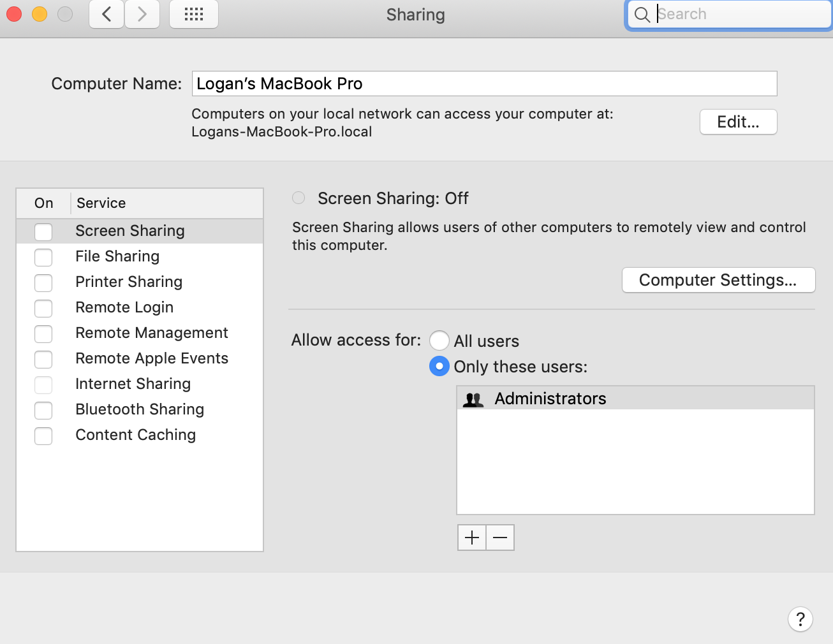
Task: Add a user with the plus button
Action: click(x=472, y=538)
